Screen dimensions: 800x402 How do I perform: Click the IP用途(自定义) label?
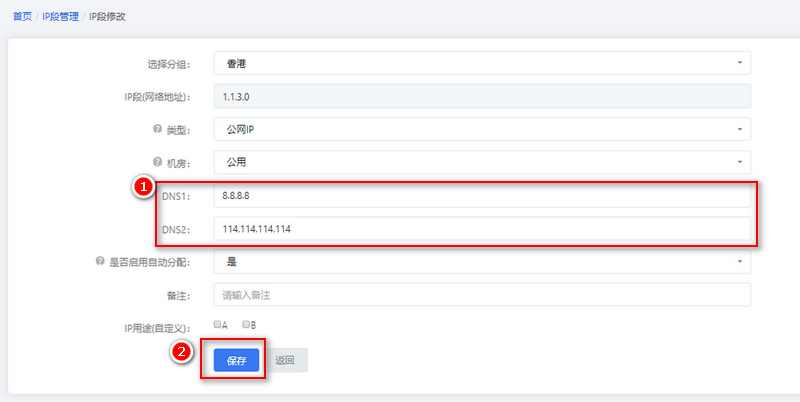coord(158,328)
